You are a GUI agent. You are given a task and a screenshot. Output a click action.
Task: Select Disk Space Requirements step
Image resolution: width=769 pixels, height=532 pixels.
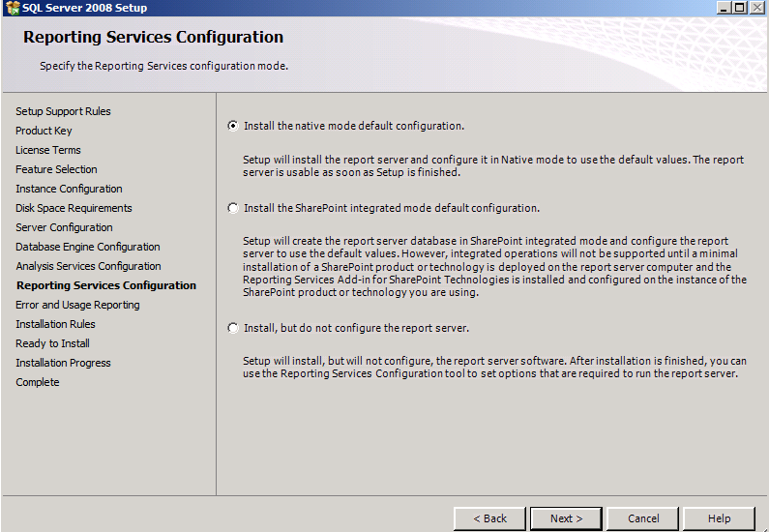point(74,208)
